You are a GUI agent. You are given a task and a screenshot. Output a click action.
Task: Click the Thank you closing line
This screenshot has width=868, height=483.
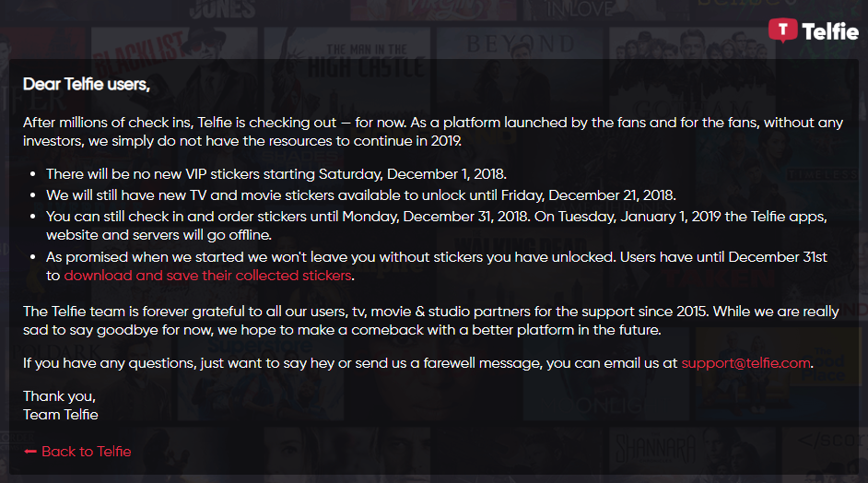[59, 396]
